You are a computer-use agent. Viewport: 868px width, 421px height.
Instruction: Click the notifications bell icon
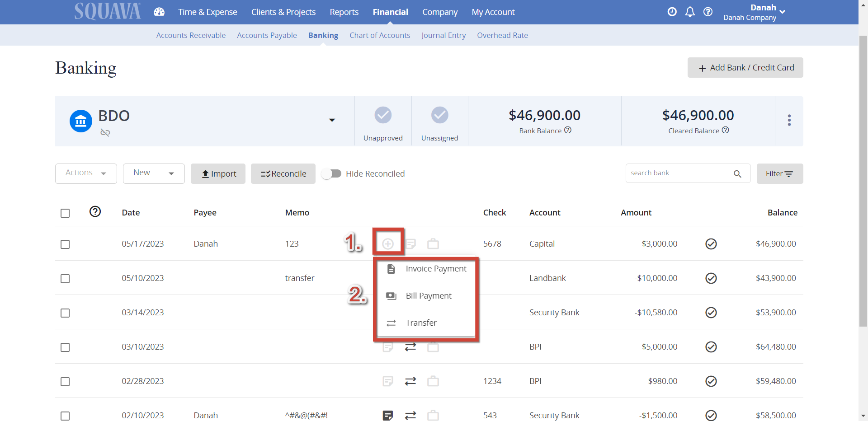[x=690, y=12]
